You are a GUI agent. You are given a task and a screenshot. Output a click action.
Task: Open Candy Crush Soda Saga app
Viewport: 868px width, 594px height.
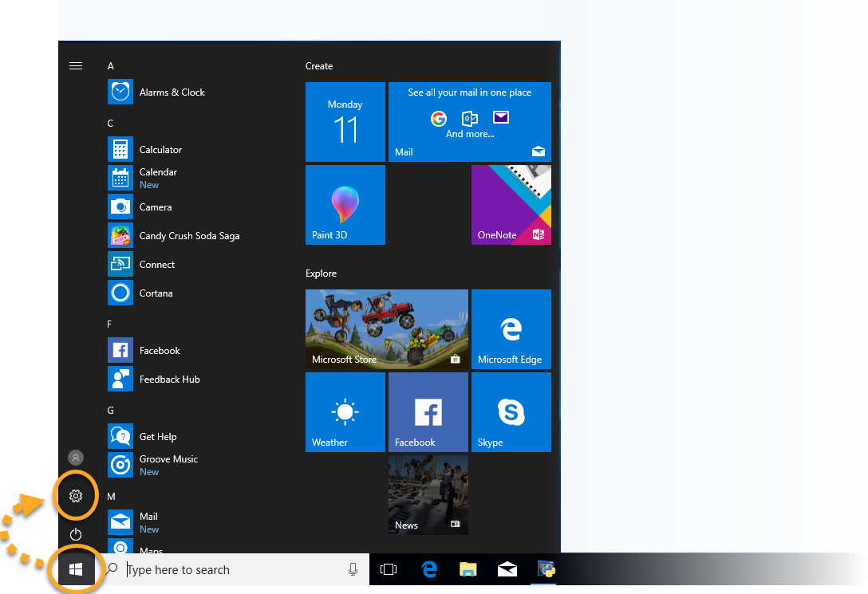coord(189,236)
